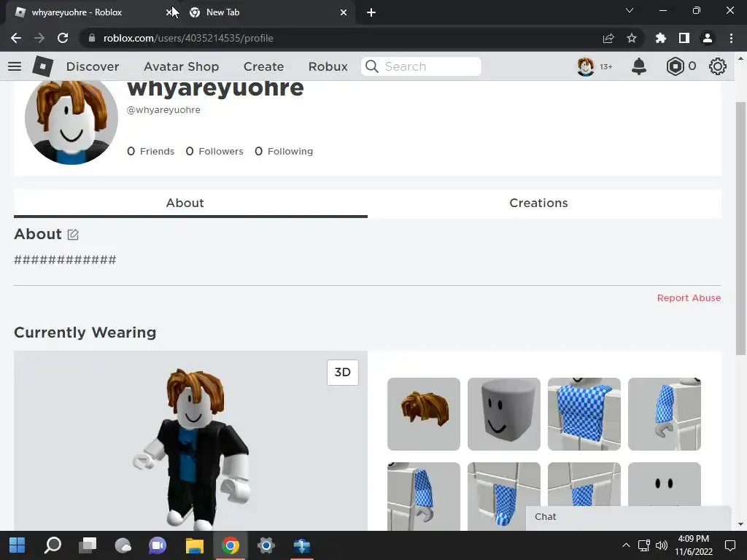Click the Roblox search field
The image size is (747, 560).
(421, 66)
